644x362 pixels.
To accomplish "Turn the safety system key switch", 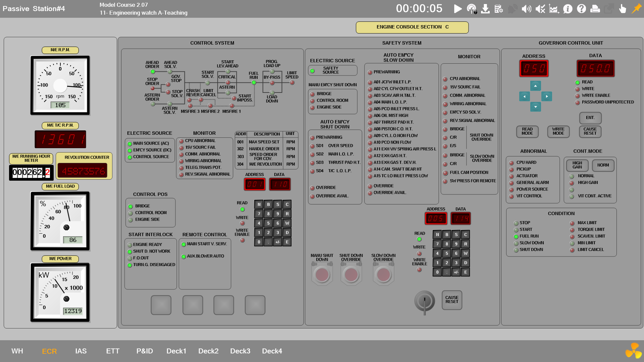I will (424, 301).
